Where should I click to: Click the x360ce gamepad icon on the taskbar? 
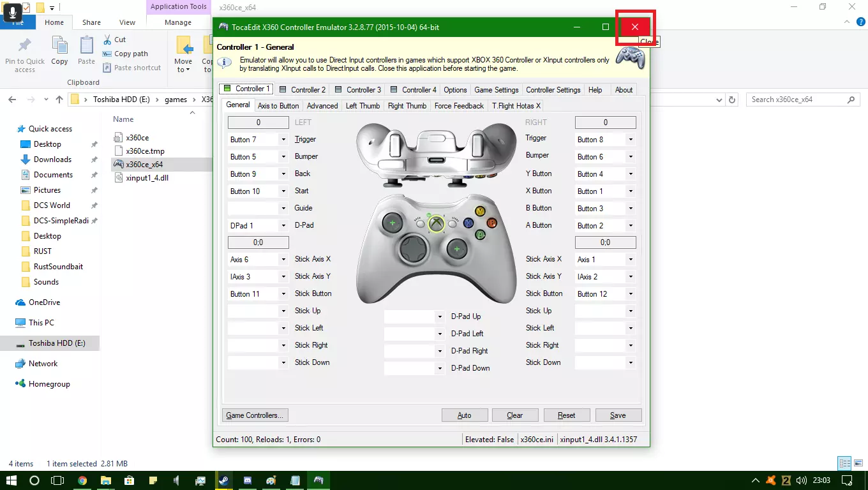[x=318, y=480]
